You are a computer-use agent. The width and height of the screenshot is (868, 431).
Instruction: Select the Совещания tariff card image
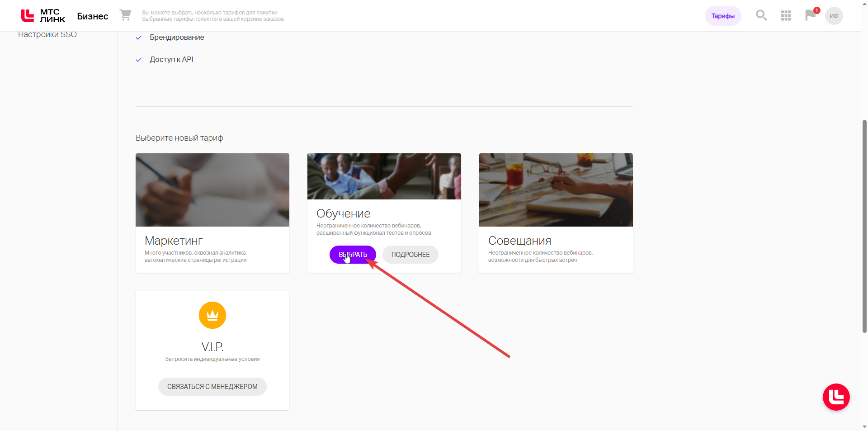[x=556, y=190]
